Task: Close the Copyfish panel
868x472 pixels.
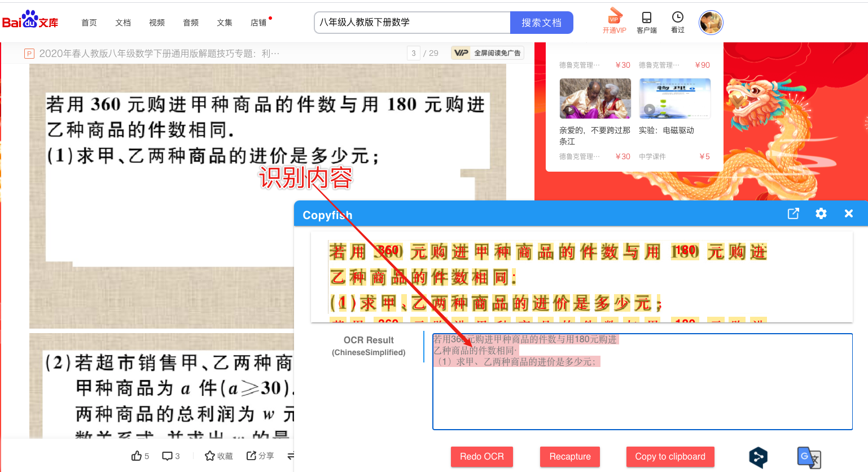Action: coord(849,213)
